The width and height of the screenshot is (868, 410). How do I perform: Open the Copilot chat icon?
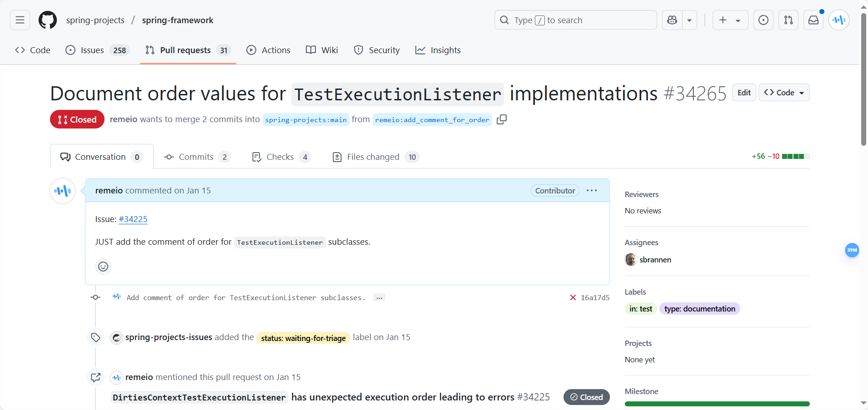pos(672,20)
